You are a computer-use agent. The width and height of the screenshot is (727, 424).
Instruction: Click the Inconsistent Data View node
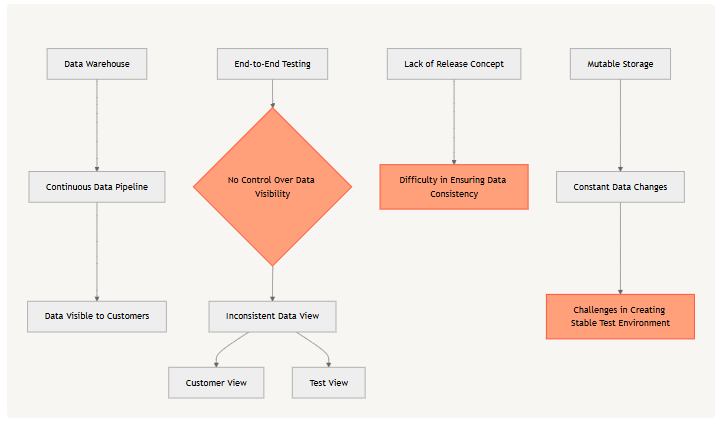pyautogui.click(x=273, y=316)
